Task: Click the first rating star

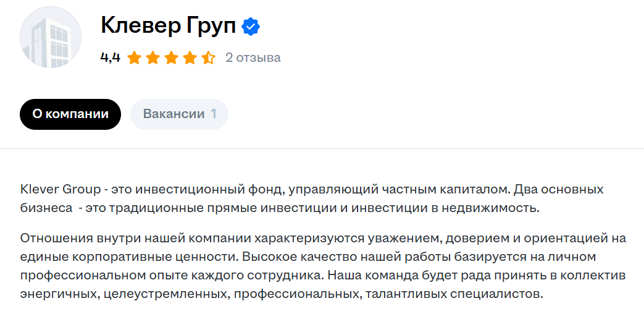Action: tap(134, 58)
